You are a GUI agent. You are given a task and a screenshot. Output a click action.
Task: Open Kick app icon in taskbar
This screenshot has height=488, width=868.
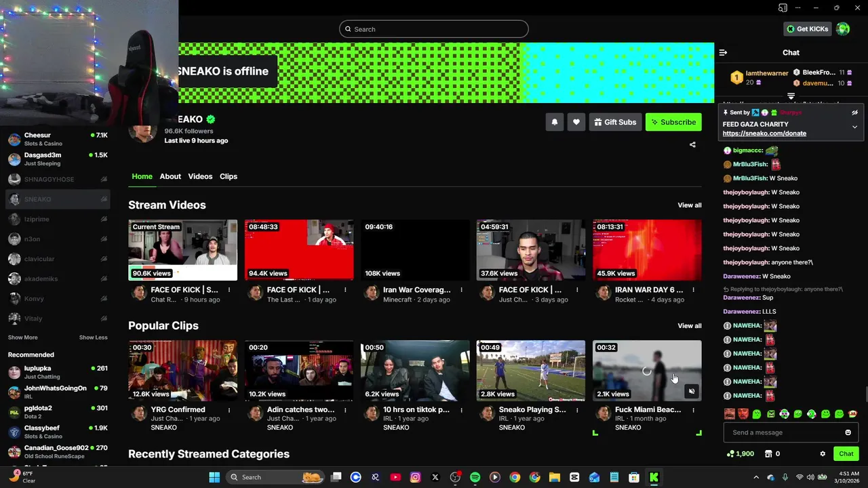[654, 477]
